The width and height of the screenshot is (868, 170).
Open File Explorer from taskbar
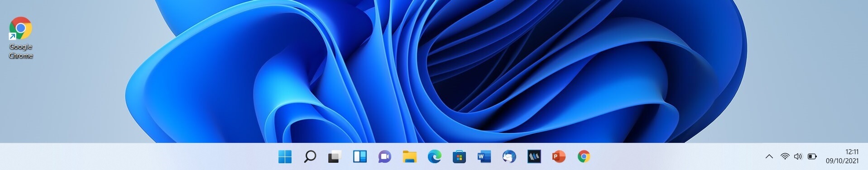[409, 156]
